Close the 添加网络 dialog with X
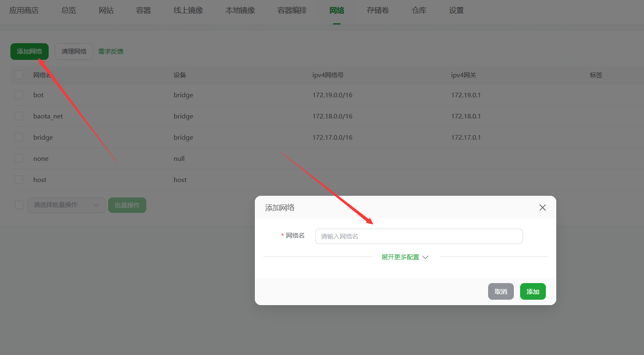The height and width of the screenshot is (355, 644). tap(542, 207)
